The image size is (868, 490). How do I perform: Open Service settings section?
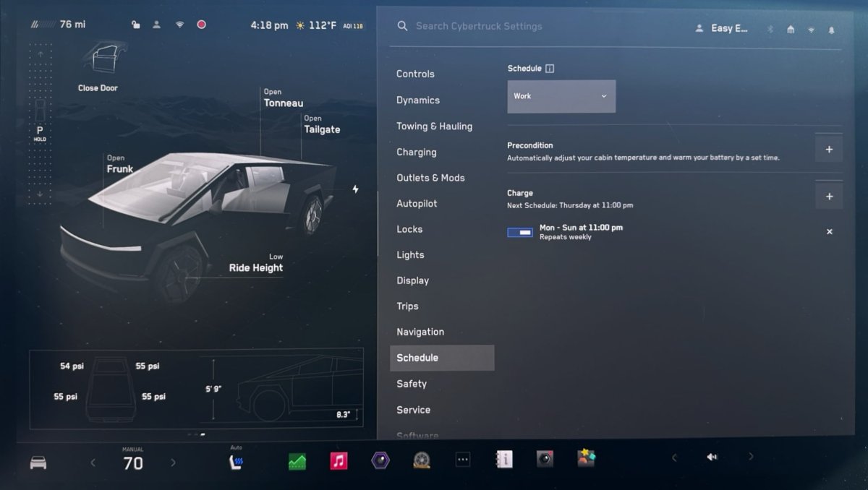pos(414,410)
